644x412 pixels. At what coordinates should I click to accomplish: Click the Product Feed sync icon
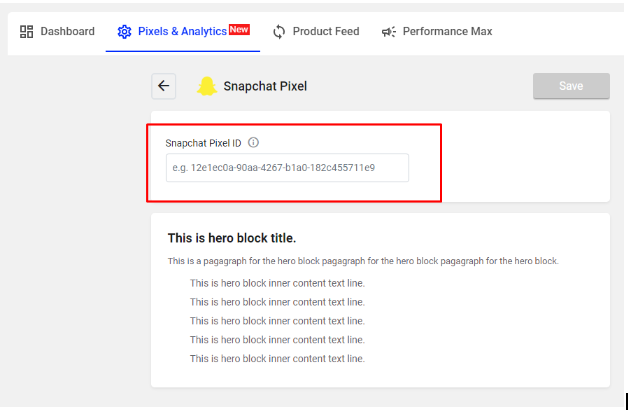[279, 32]
